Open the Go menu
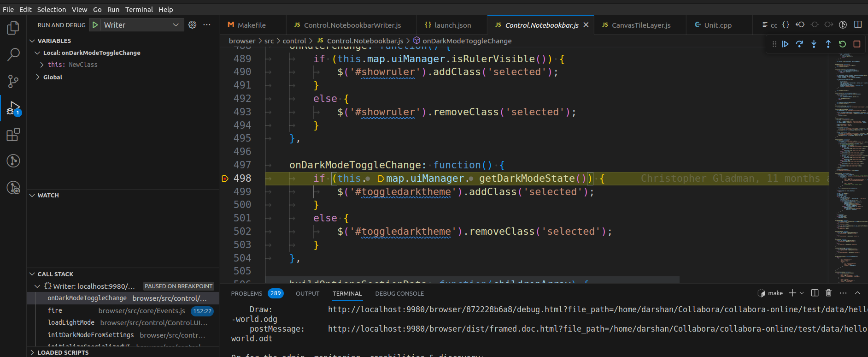This screenshot has width=868, height=357. pos(97,10)
